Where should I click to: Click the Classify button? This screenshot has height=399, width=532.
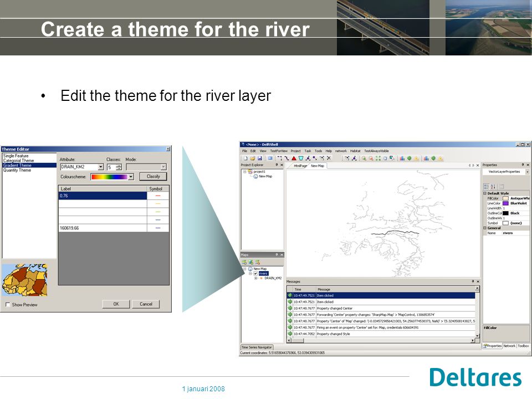[x=153, y=176]
